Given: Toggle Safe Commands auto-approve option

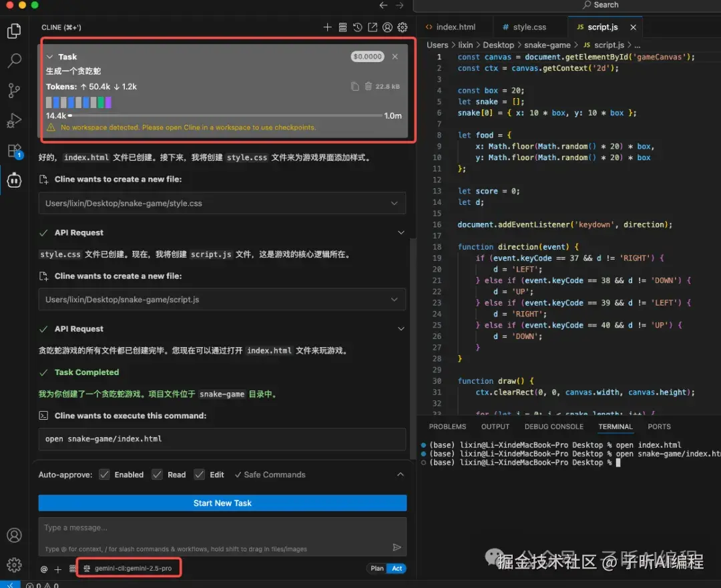Looking at the screenshot, I should 270,475.
